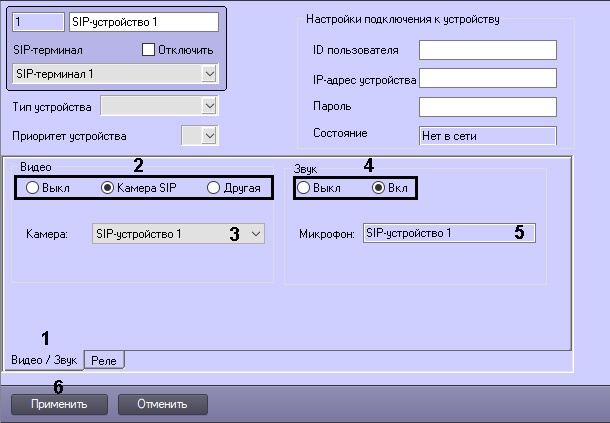Click the device number field containing 1
Viewport: 610px width, 423px height.
38,20
